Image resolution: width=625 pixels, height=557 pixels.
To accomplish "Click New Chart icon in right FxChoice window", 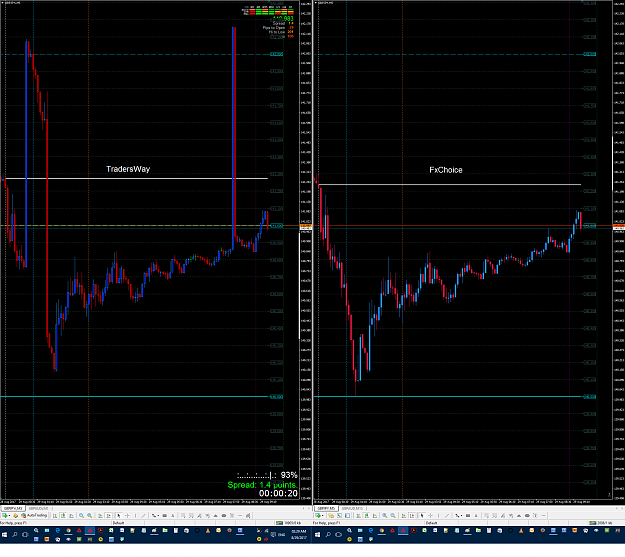I will [x=318, y=516].
